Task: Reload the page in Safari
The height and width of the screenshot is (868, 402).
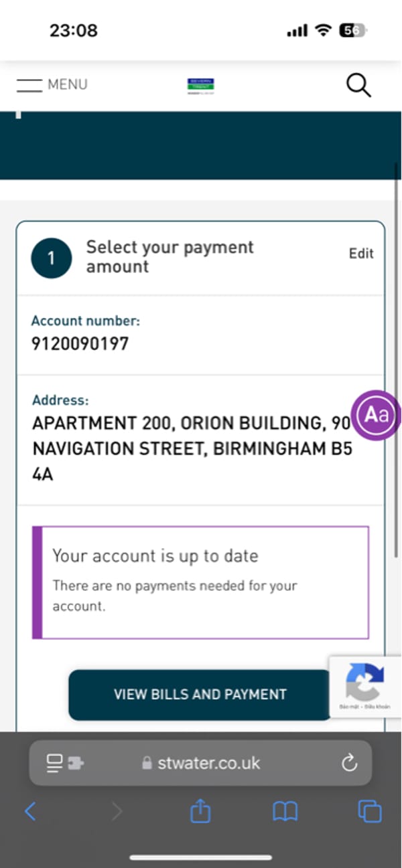Action: click(x=349, y=763)
